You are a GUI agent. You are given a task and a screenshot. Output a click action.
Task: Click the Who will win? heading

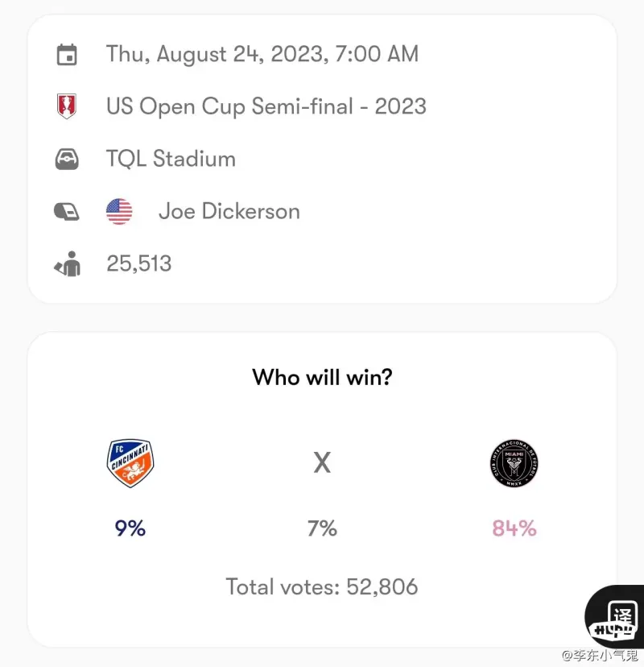tap(322, 377)
